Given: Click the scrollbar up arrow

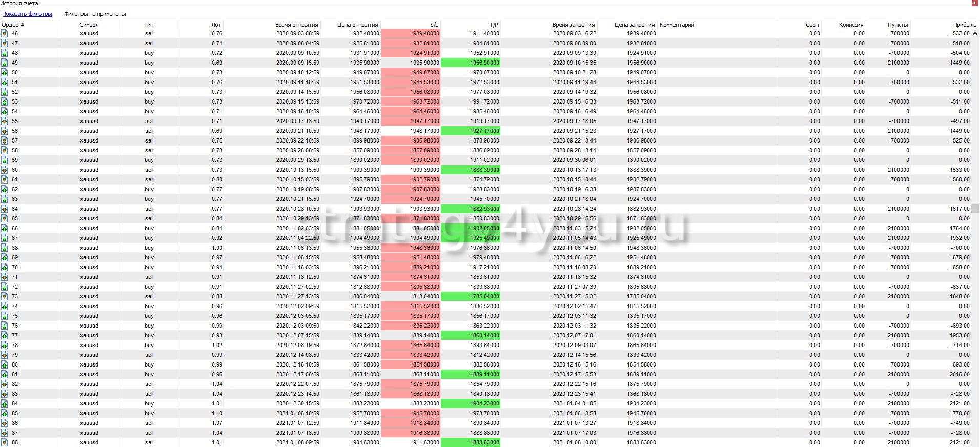Looking at the screenshot, I should (975, 34).
